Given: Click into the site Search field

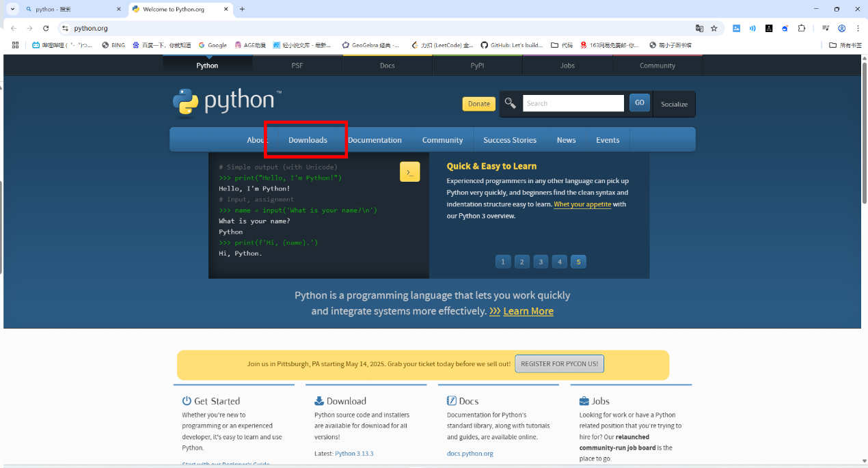Looking at the screenshot, I should pos(573,103).
